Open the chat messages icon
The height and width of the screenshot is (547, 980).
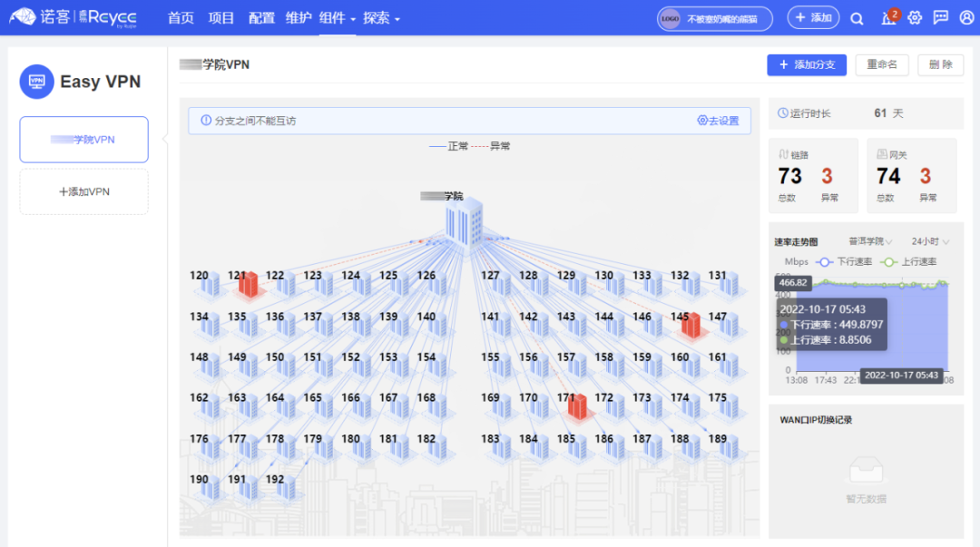coord(941,17)
